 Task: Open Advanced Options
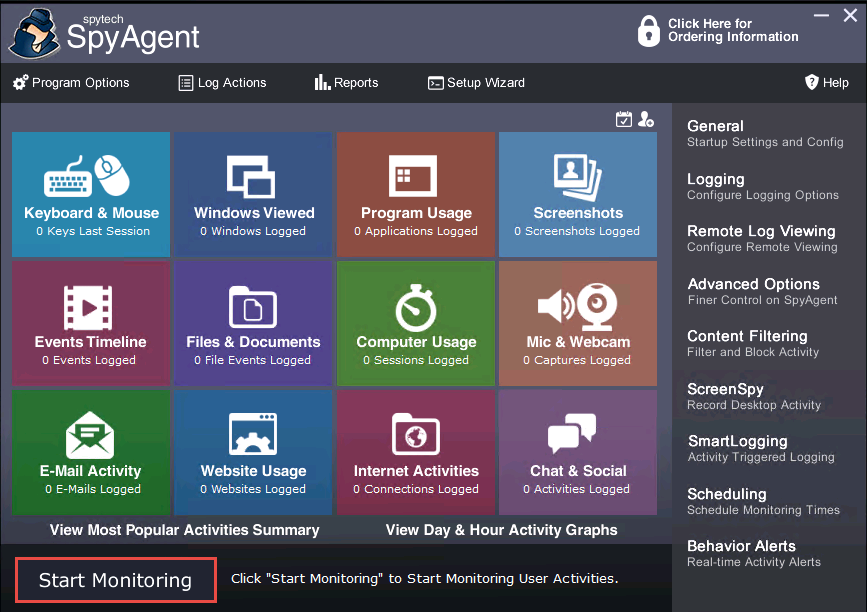click(762, 291)
